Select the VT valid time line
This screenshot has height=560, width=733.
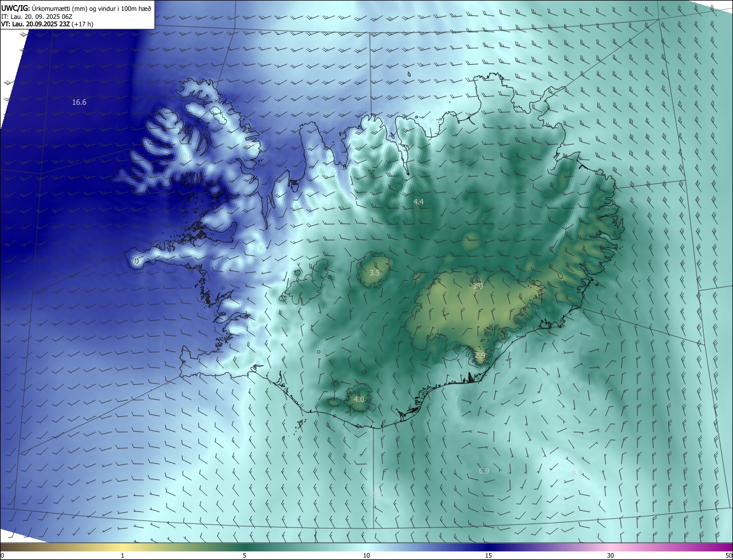[x=47, y=24]
